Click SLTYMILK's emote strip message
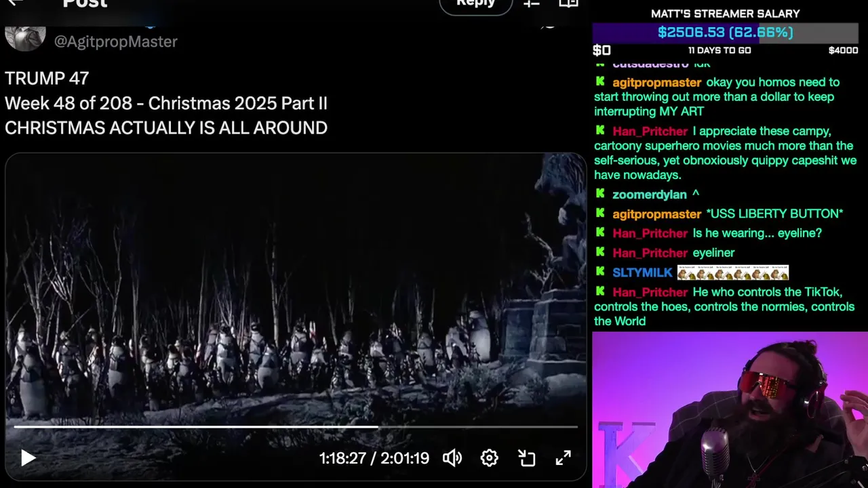868x488 pixels. (x=732, y=272)
